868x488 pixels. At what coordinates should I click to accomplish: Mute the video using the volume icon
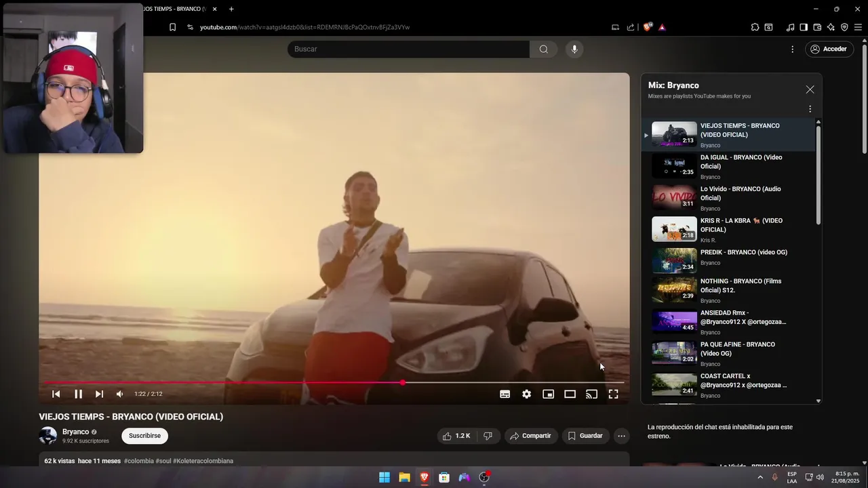(x=120, y=394)
